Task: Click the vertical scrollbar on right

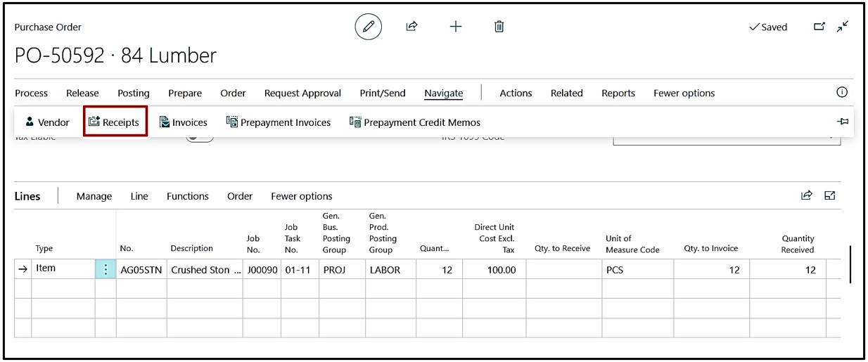Action: tap(850, 264)
